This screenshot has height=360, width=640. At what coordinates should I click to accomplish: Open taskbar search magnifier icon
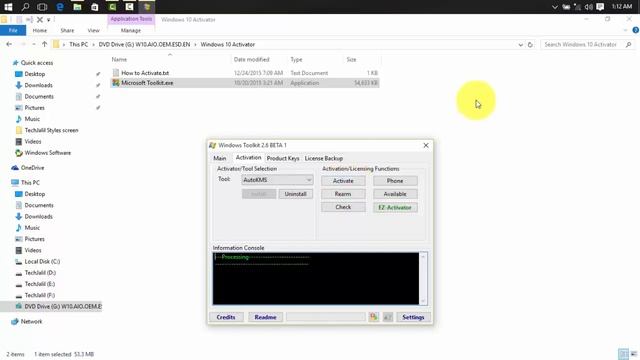25,7
